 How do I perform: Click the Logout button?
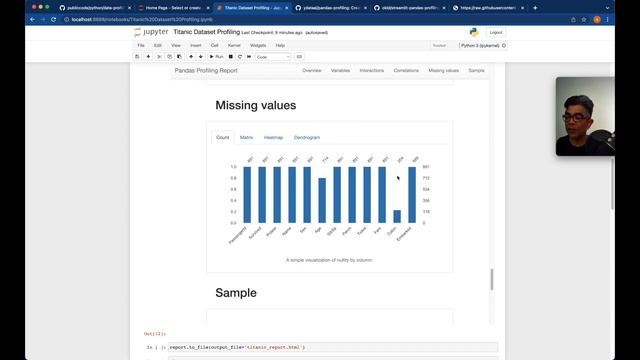click(496, 32)
